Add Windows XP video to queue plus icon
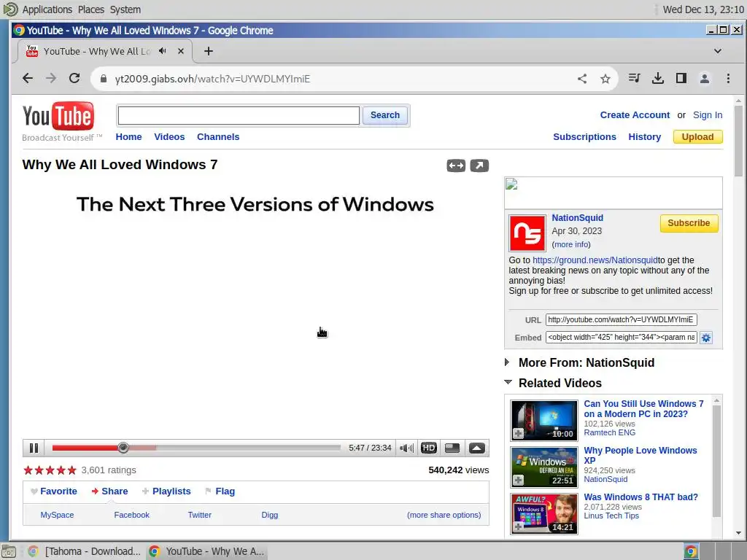 519,481
